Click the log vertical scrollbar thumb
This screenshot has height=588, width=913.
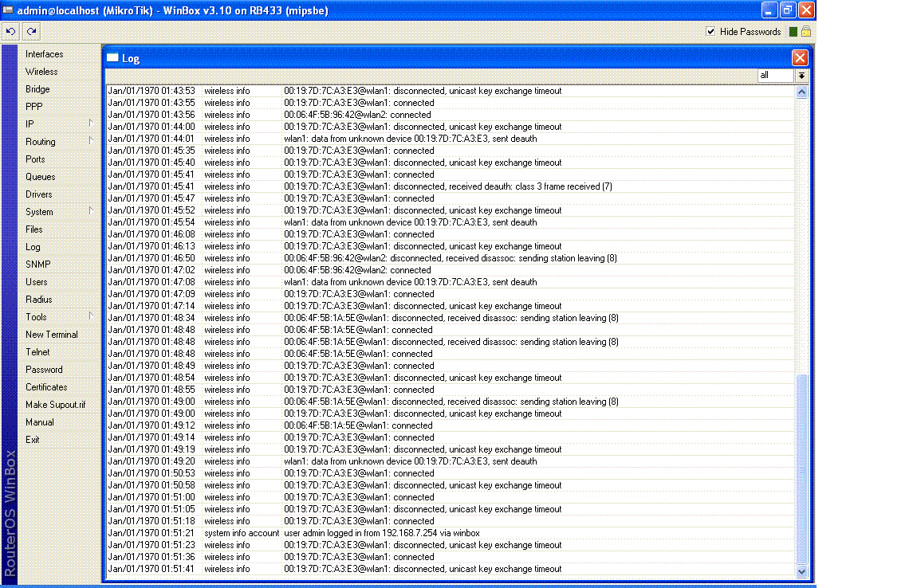click(x=802, y=468)
